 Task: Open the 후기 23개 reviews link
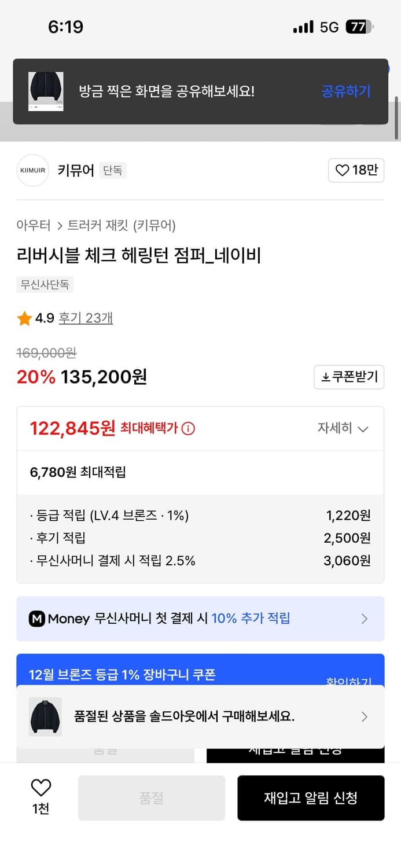point(86,318)
